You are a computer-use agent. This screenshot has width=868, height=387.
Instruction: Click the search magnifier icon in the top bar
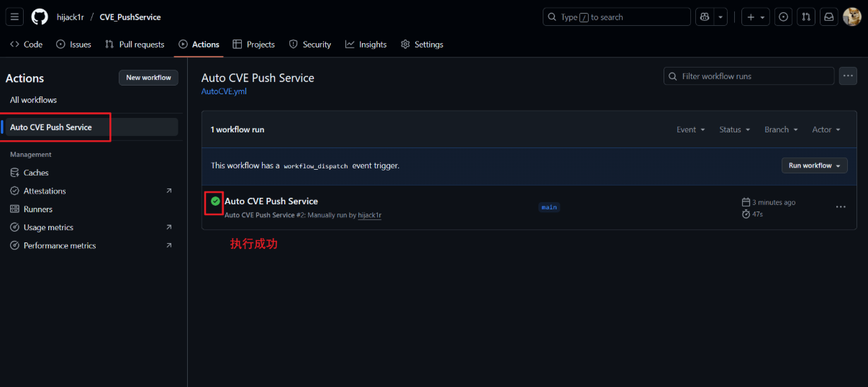[552, 17]
